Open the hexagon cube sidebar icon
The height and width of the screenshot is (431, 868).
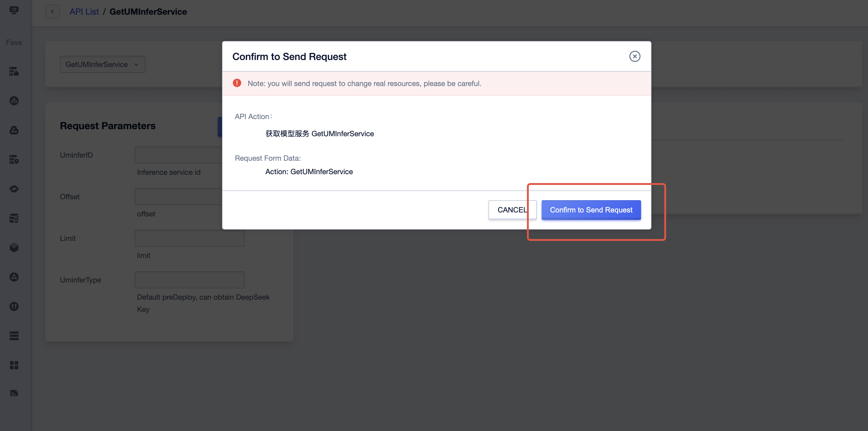point(14,248)
